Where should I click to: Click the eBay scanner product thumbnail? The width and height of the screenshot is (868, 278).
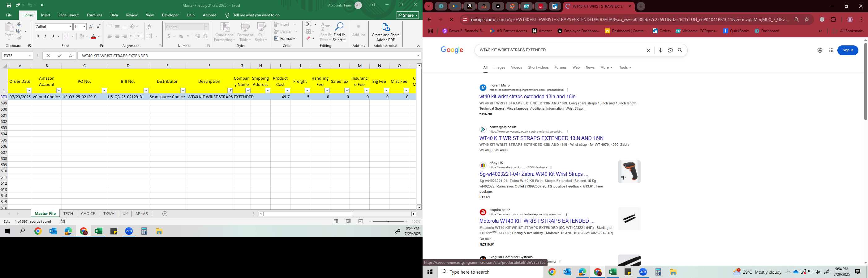coord(629,172)
